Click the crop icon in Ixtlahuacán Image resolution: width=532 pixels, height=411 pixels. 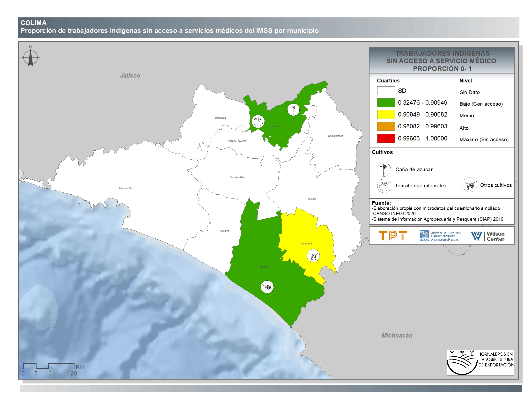tap(313, 256)
